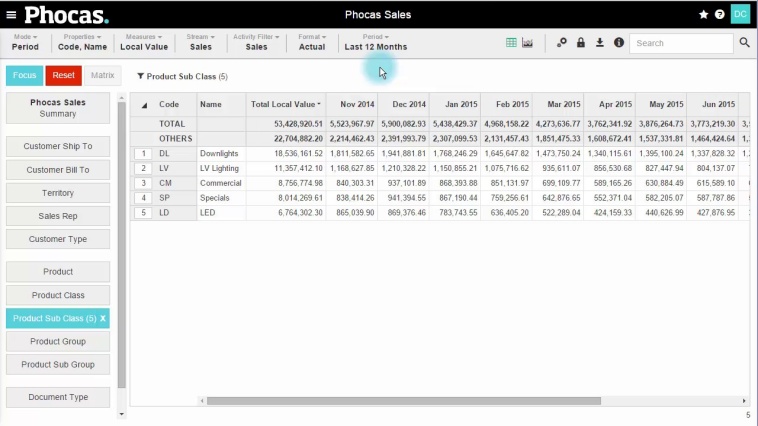
Task: Click the favorites star icon
Action: [703, 15]
